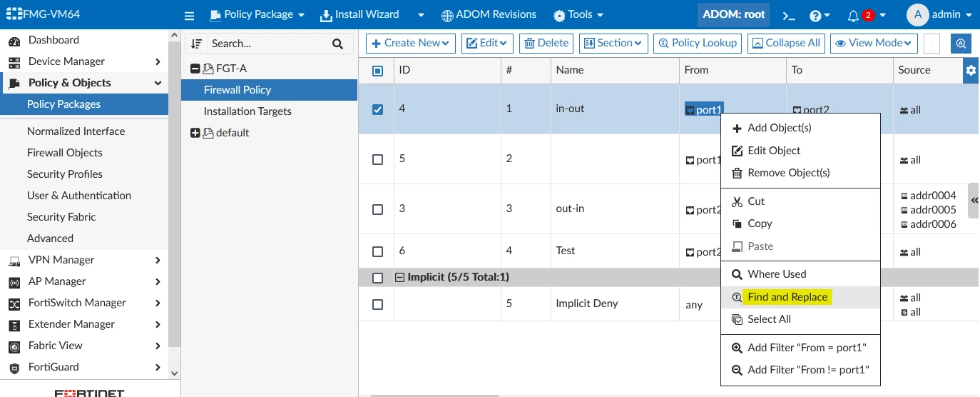This screenshot has height=397, width=980.
Task: Check the checkbox for Test policy
Action: click(x=378, y=252)
